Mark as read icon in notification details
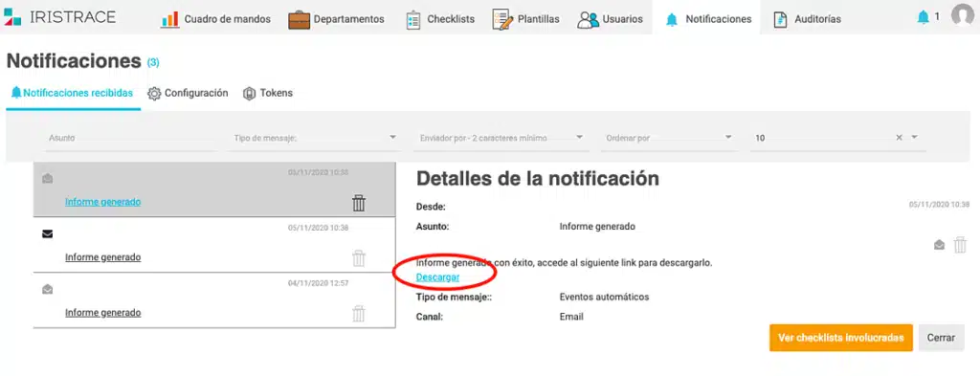Screen dimensions: 980x376 click(940, 245)
